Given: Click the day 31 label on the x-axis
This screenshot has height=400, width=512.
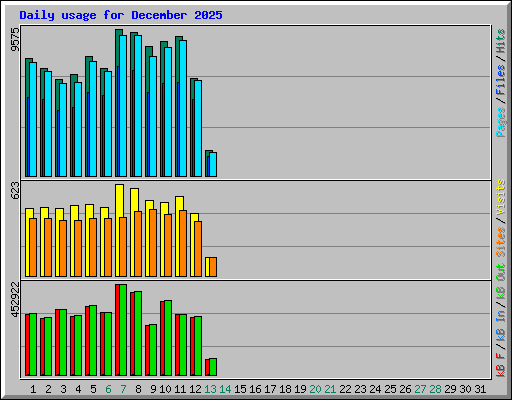Looking at the screenshot, I should coord(480,389).
